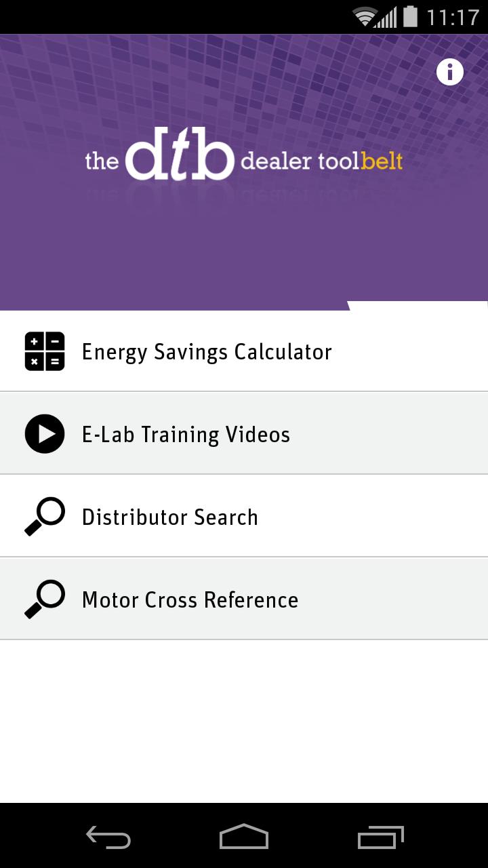This screenshot has width=488, height=868.
Task: Click the magnifier icon beside Motor Cross Reference
Action: 45,599
